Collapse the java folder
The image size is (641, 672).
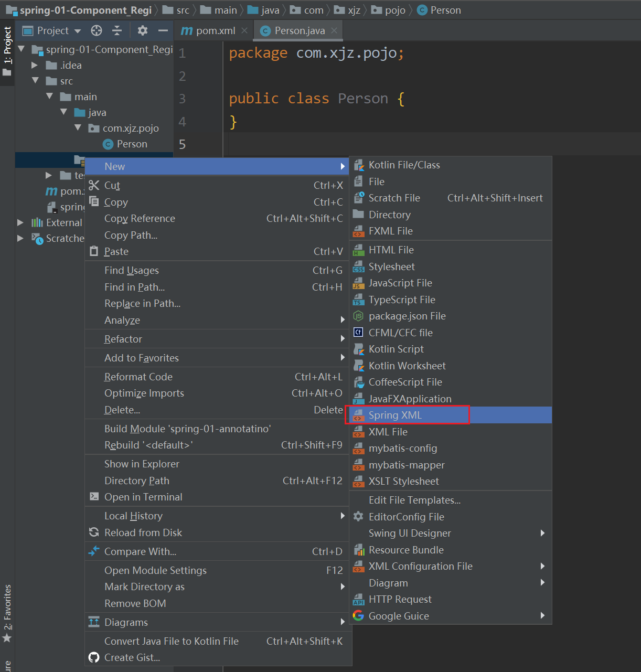tap(64, 112)
